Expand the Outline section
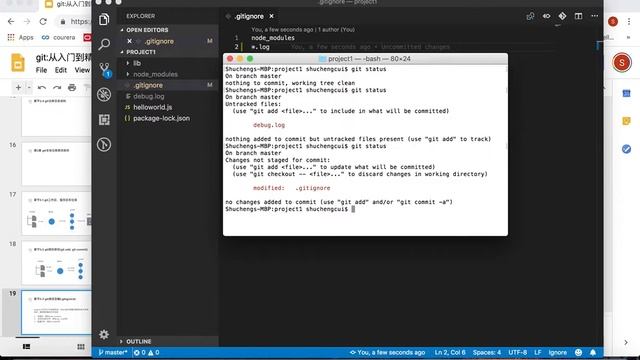Viewport: 640px width, 360px height. [138, 341]
